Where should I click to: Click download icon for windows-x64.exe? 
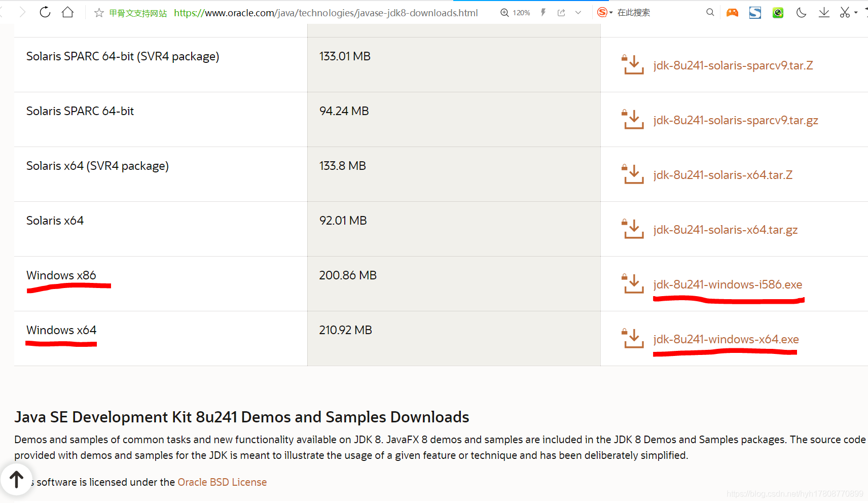point(633,338)
